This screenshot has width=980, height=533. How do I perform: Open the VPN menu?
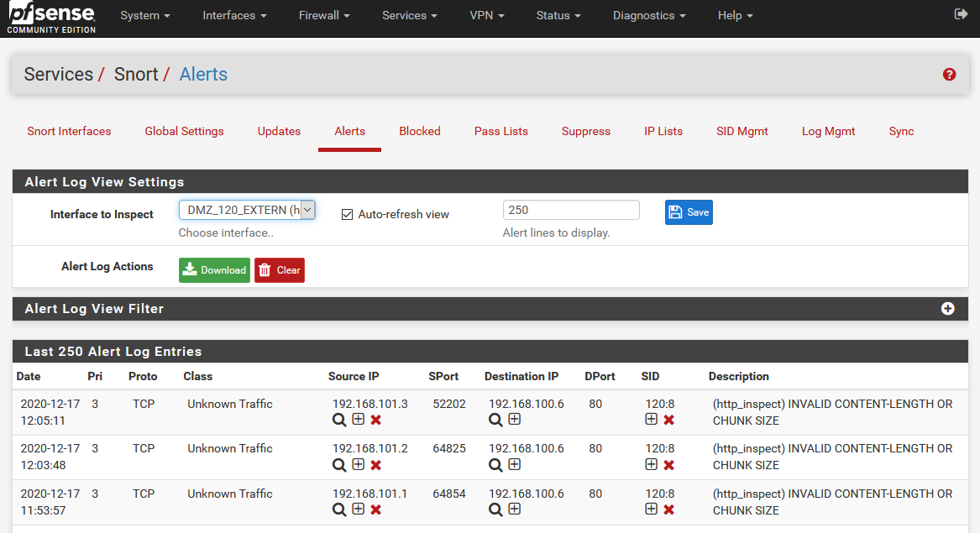pos(487,16)
